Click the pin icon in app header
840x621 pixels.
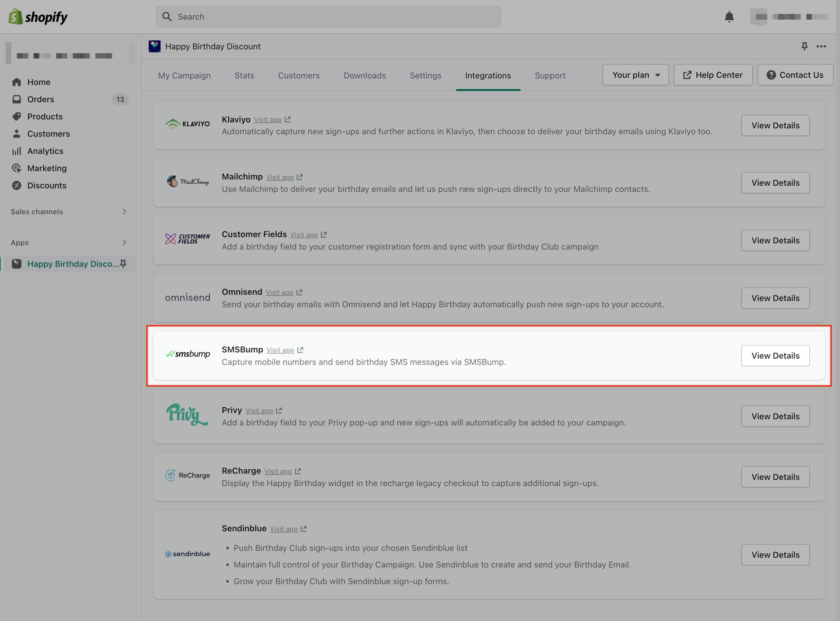tap(804, 46)
